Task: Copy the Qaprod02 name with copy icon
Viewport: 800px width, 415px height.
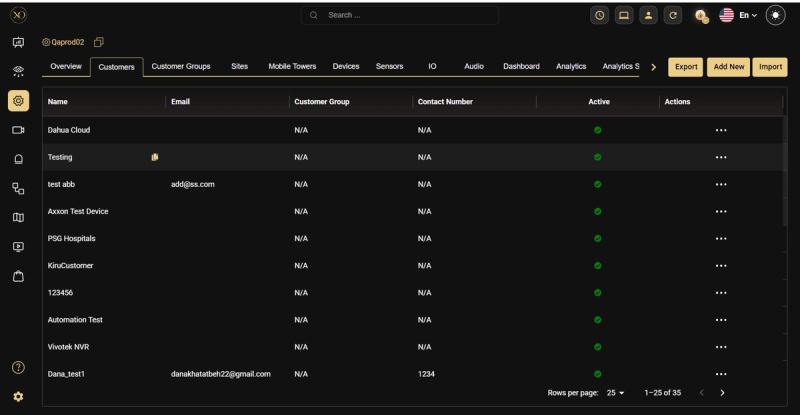Action: click(x=99, y=42)
